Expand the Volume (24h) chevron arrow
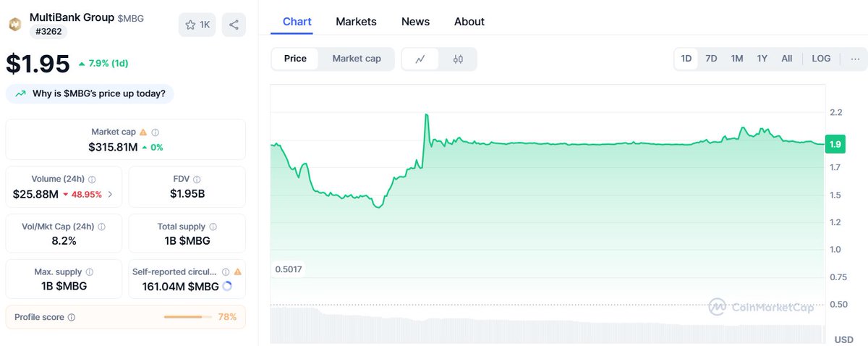The image size is (868, 346). (x=110, y=194)
